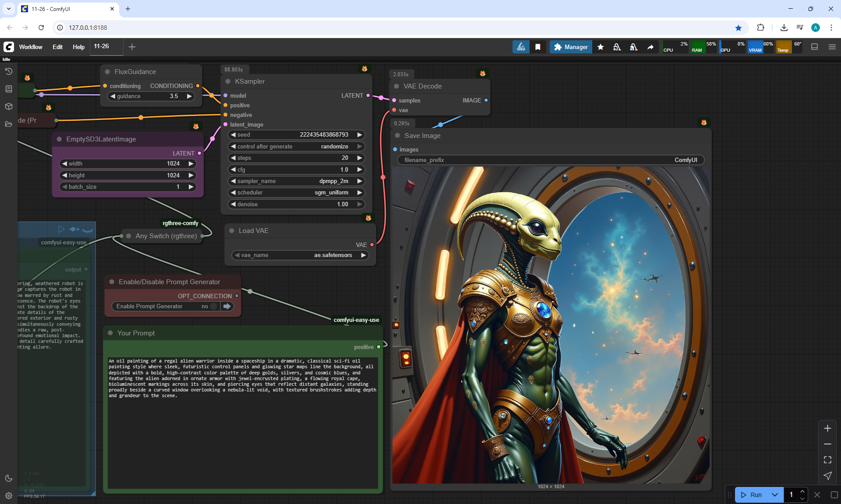Click the Run button

752,495
